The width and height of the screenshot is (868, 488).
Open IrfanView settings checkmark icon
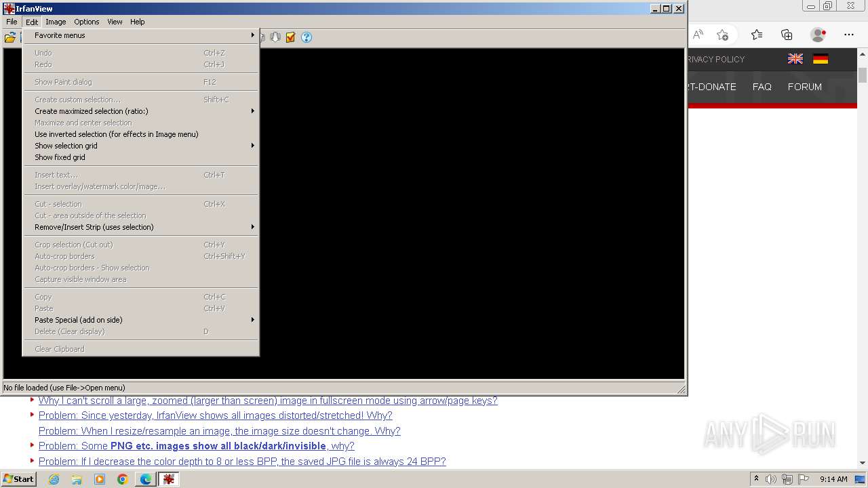coord(290,37)
